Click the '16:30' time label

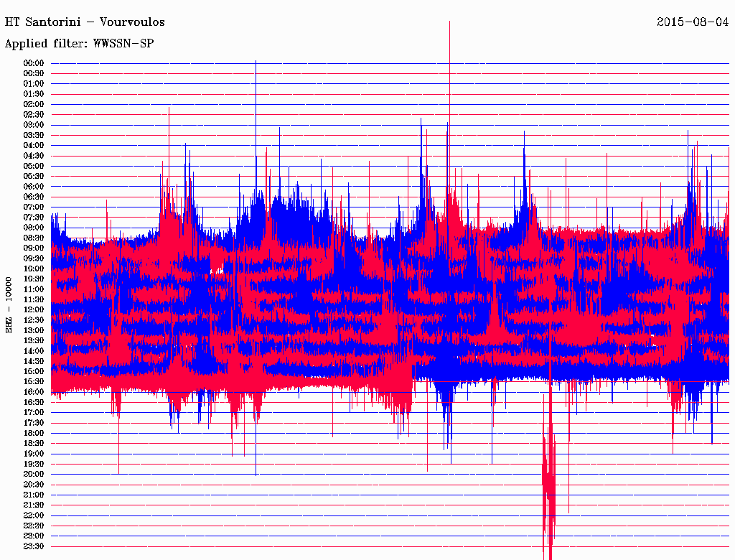(x=34, y=403)
